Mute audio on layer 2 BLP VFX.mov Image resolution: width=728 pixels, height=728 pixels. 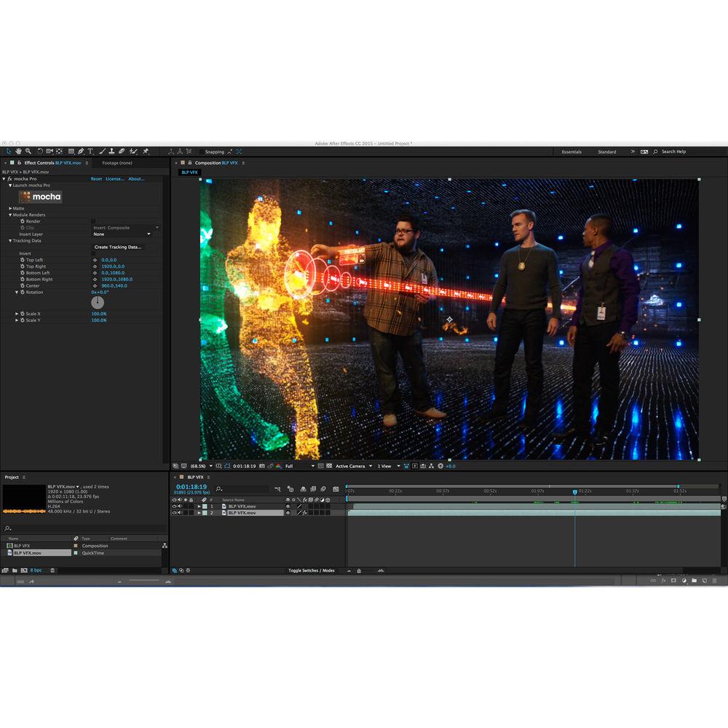[x=178, y=512]
